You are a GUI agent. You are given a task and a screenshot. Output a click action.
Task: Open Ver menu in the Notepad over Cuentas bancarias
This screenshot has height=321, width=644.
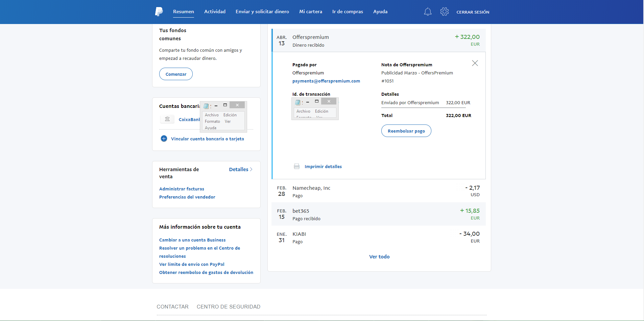click(228, 121)
